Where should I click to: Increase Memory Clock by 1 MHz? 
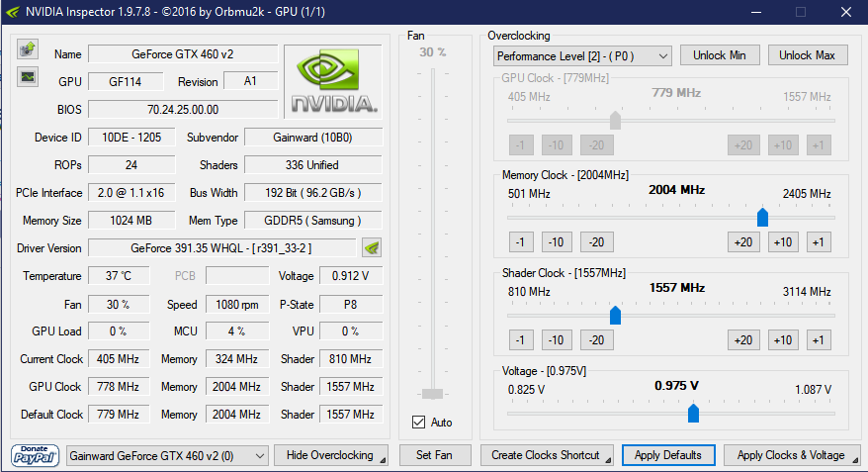coord(819,242)
